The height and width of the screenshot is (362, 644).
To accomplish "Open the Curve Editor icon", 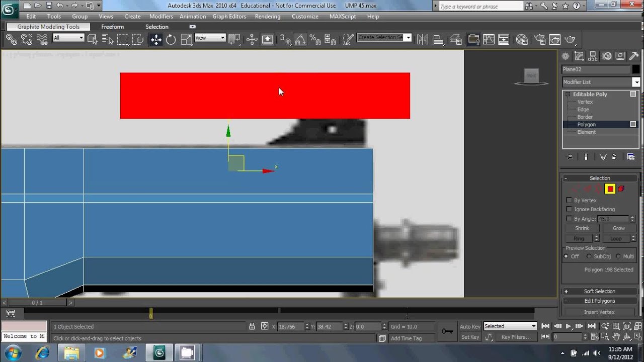I will pyautogui.click(x=489, y=39).
